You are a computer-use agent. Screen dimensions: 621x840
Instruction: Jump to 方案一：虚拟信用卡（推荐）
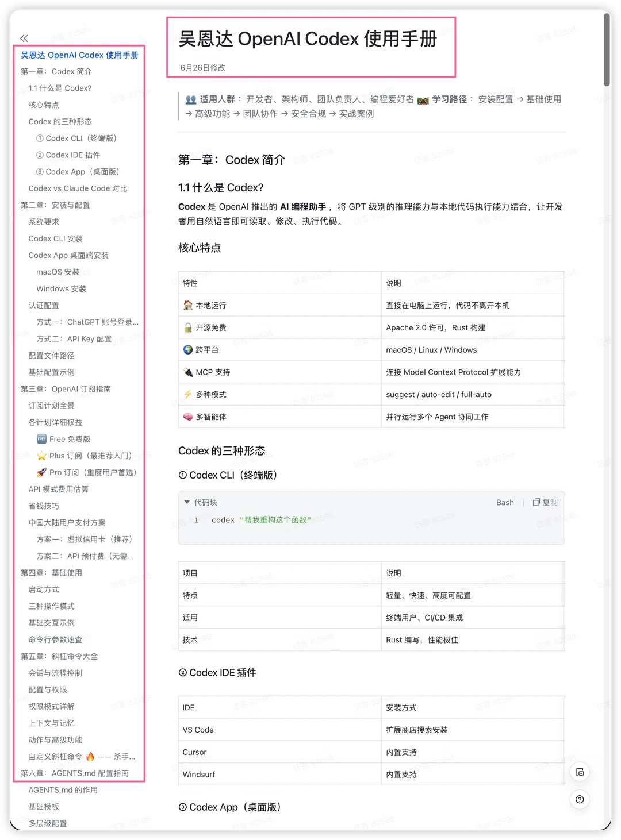click(x=85, y=539)
